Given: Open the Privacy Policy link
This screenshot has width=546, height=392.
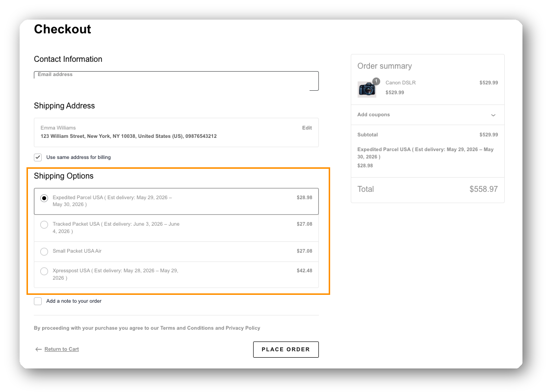Looking at the screenshot, I should click(x=243, y=328).
